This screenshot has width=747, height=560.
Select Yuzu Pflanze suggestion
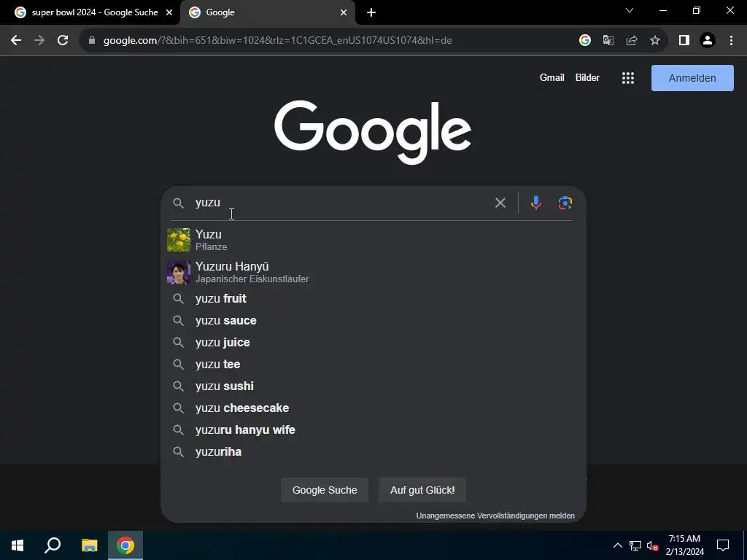tap(373, 240)
